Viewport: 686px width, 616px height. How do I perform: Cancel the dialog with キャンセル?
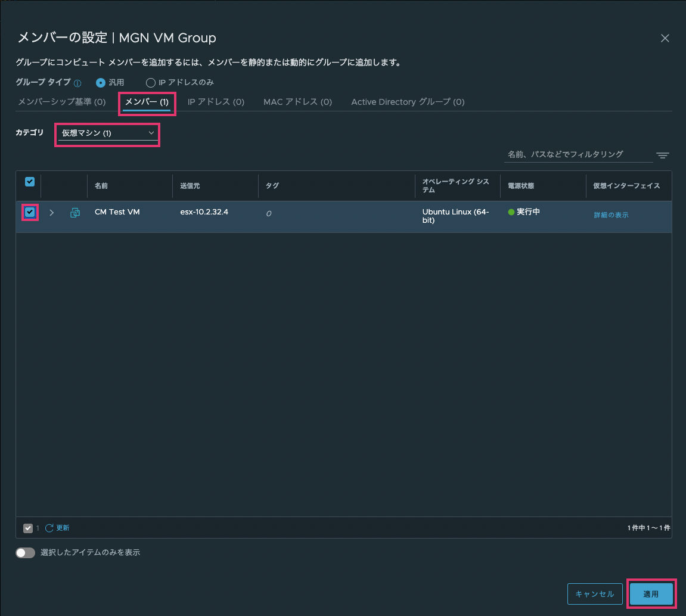594,594
